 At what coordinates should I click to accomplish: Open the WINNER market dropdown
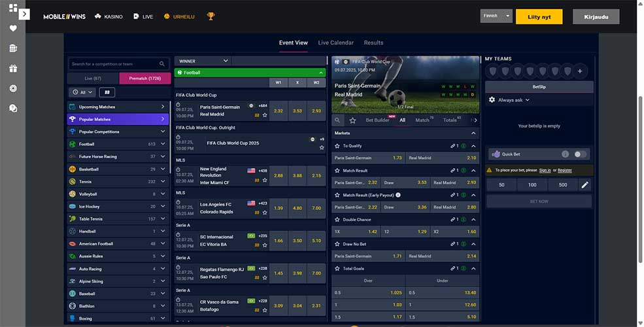[x=203, y=61]
